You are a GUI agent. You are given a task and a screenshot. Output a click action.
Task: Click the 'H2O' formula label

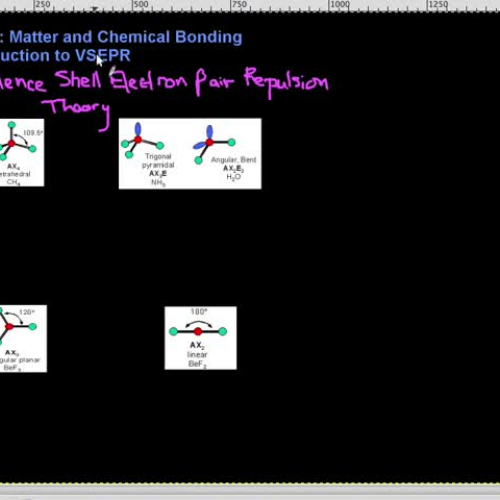pyautogui.click(x=233, y=177)
